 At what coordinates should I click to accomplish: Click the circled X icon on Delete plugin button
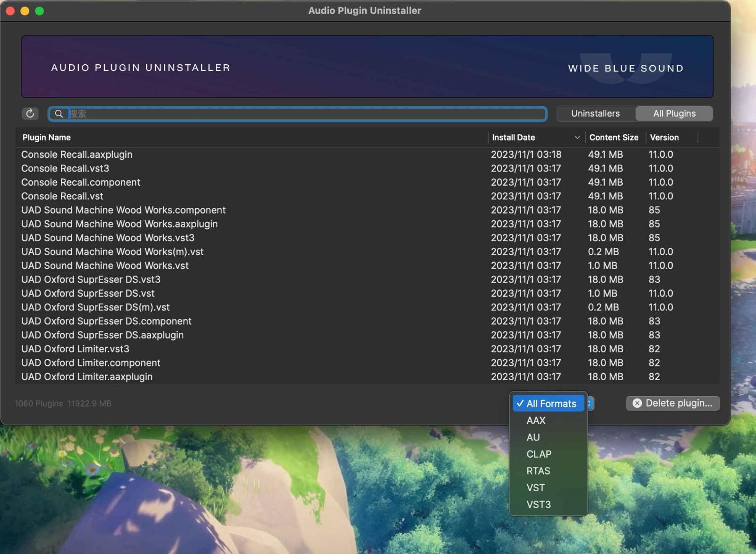(x=636, y=403)
